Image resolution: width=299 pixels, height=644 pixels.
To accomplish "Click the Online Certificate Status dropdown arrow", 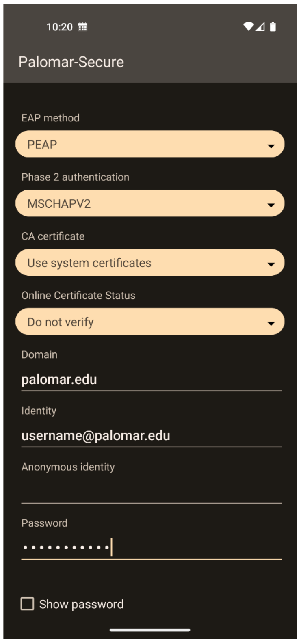I will pos(271,324).
